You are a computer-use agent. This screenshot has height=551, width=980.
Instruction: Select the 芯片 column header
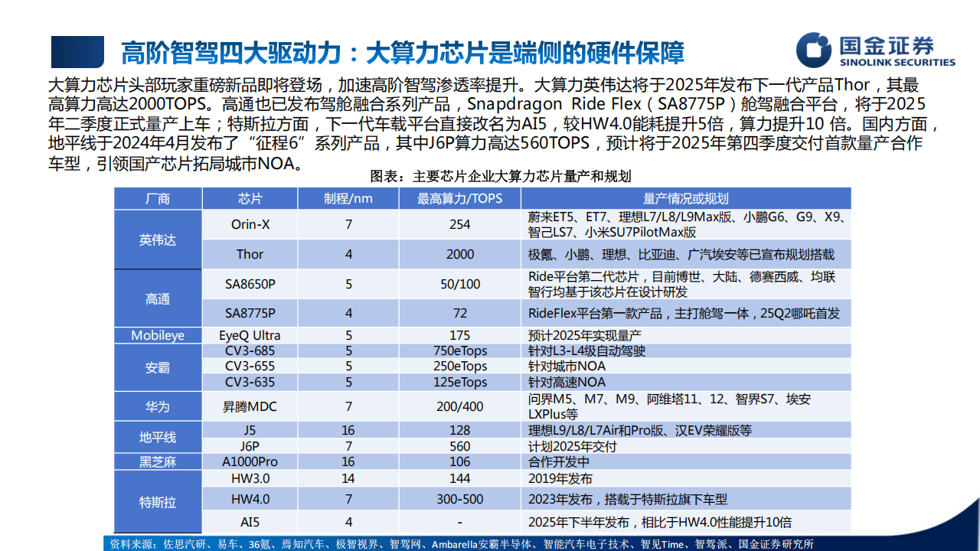pos(250,199)
